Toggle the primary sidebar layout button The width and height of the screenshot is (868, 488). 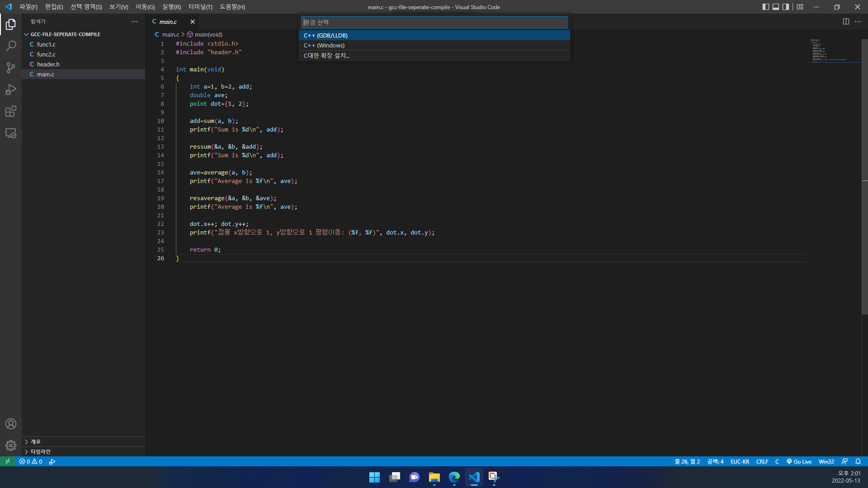click(x=765, y=7)
